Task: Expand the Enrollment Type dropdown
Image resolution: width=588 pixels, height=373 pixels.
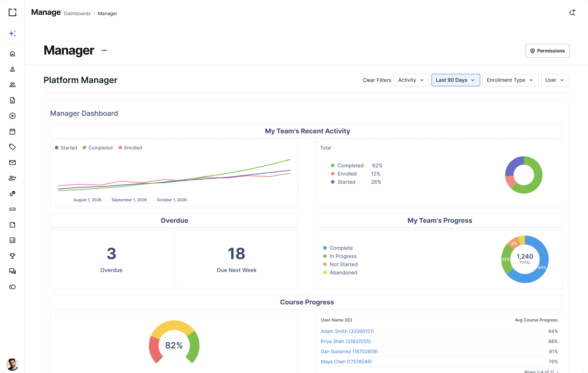Action: point(510,80)
